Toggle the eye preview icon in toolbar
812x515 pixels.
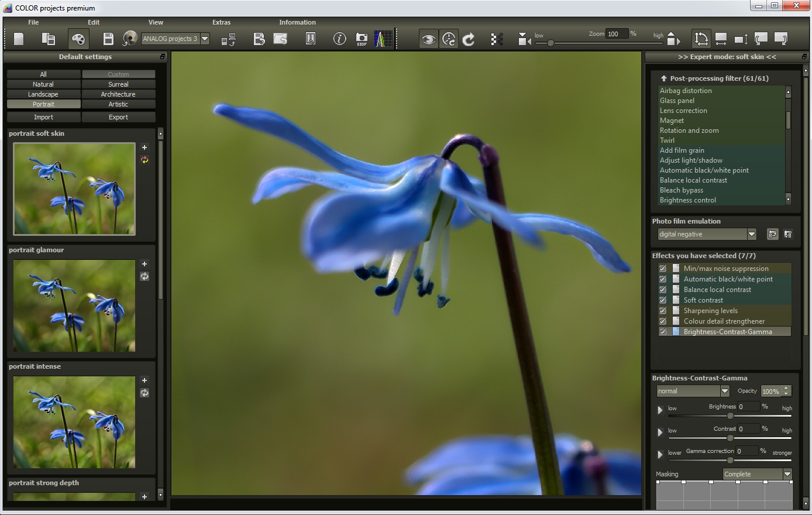coord(428,39)
